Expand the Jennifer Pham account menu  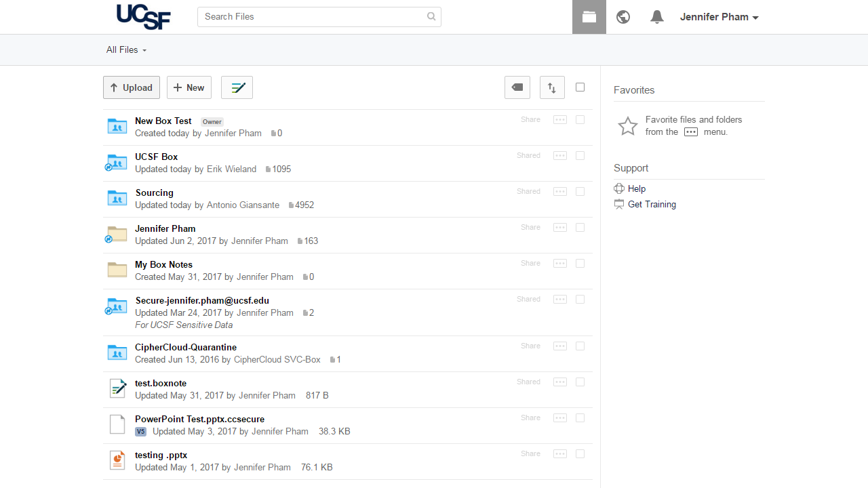(x=719, y=17)
